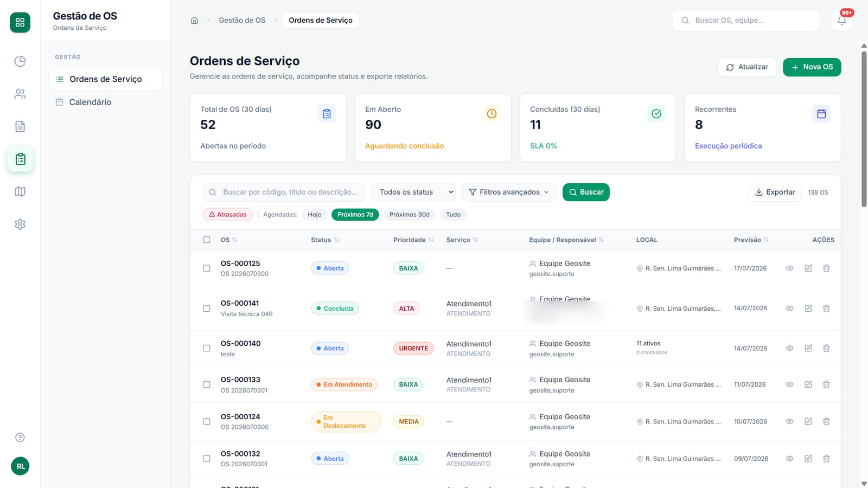Open the settings gear sidebar icon
The width and height of the screenshot is (868, 488).
tap(20, 224)
